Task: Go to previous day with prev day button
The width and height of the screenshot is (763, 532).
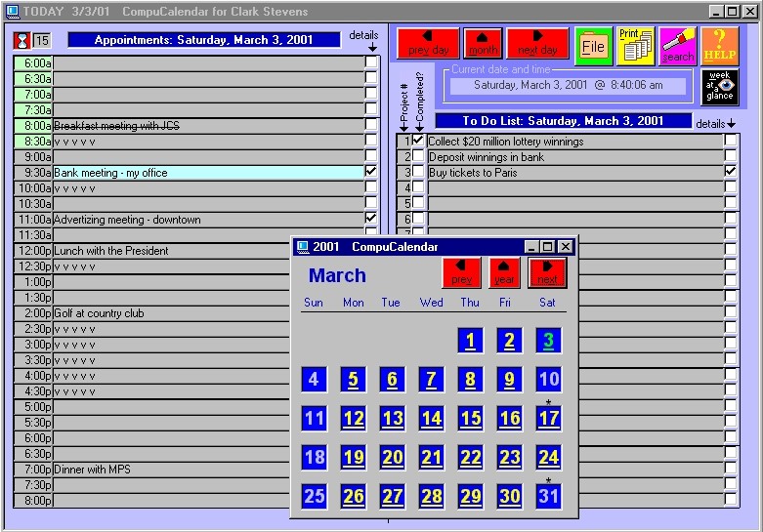Action: tap(428, 44)
